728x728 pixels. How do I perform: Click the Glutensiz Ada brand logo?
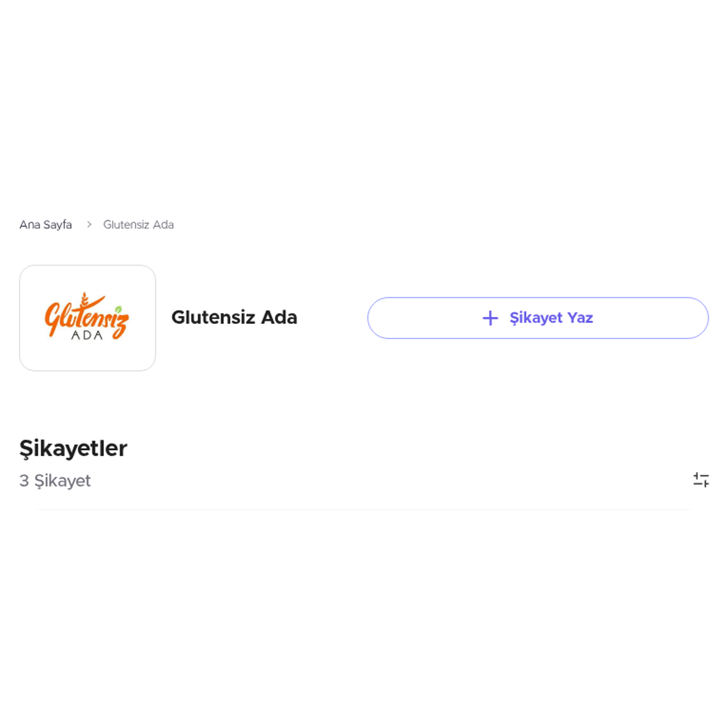87,318
